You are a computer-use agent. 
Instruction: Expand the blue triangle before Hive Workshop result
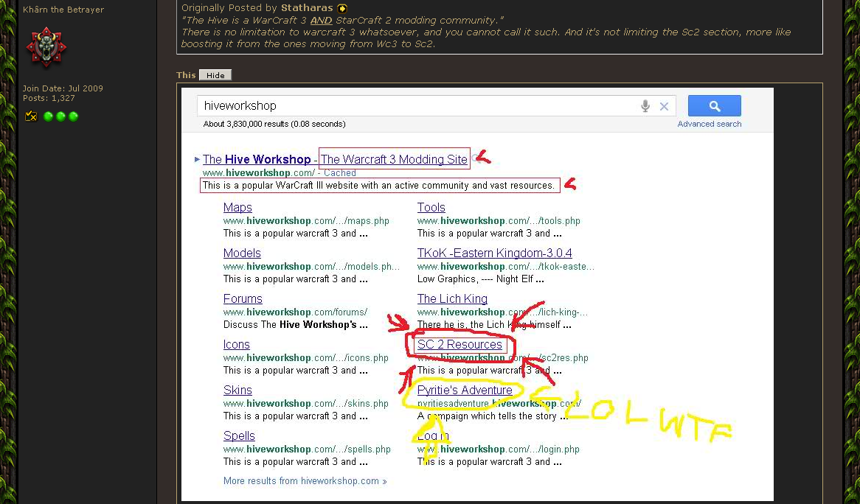pyautogui.click(x=197, y=159)
